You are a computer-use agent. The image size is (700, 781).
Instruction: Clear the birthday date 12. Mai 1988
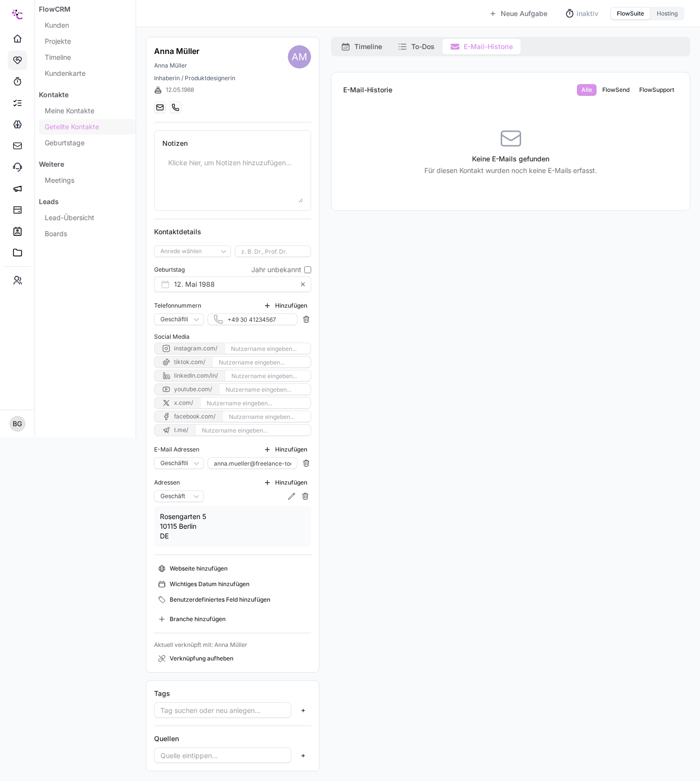pyautogui.click(x=303, y=284)
